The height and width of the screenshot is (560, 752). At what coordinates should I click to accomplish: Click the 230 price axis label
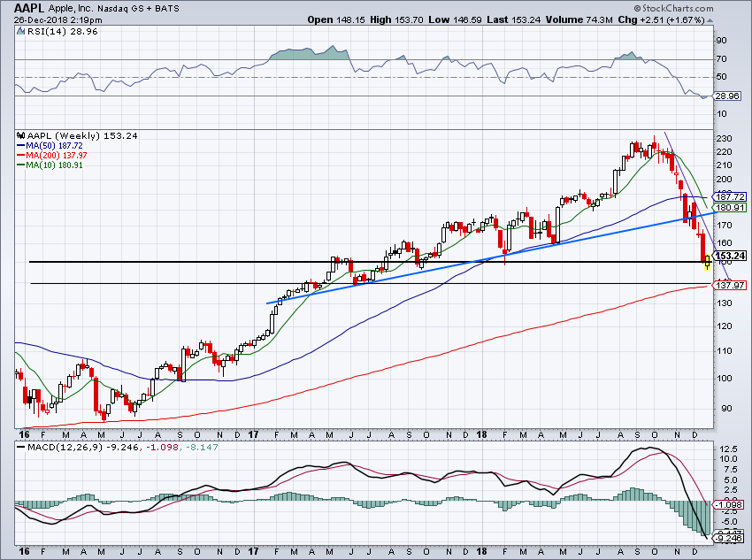coord(724,139)
